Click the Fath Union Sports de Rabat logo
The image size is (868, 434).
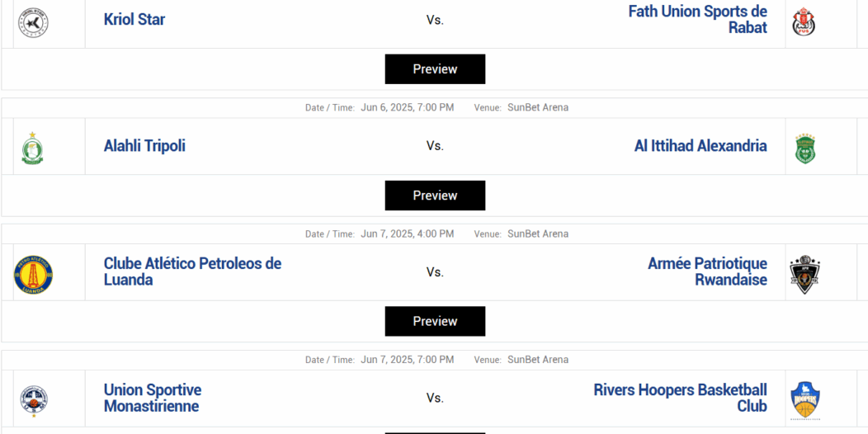pos(804,21)
